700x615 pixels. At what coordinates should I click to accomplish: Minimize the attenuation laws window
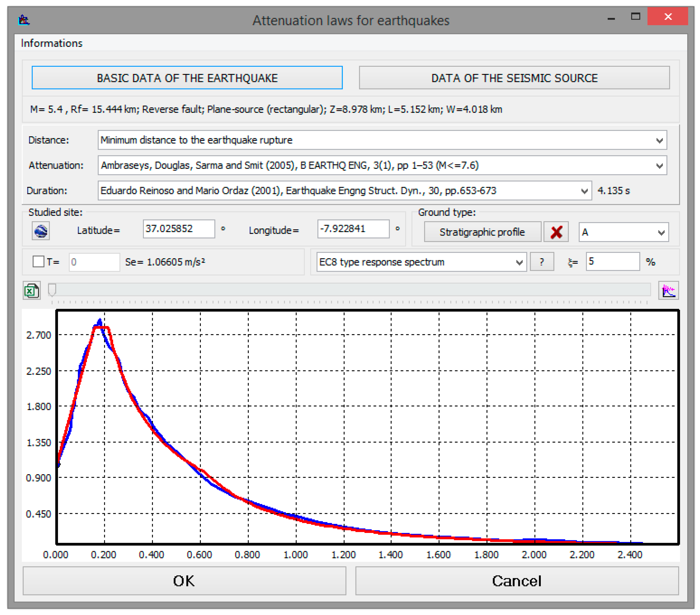[x=611, y=17]
